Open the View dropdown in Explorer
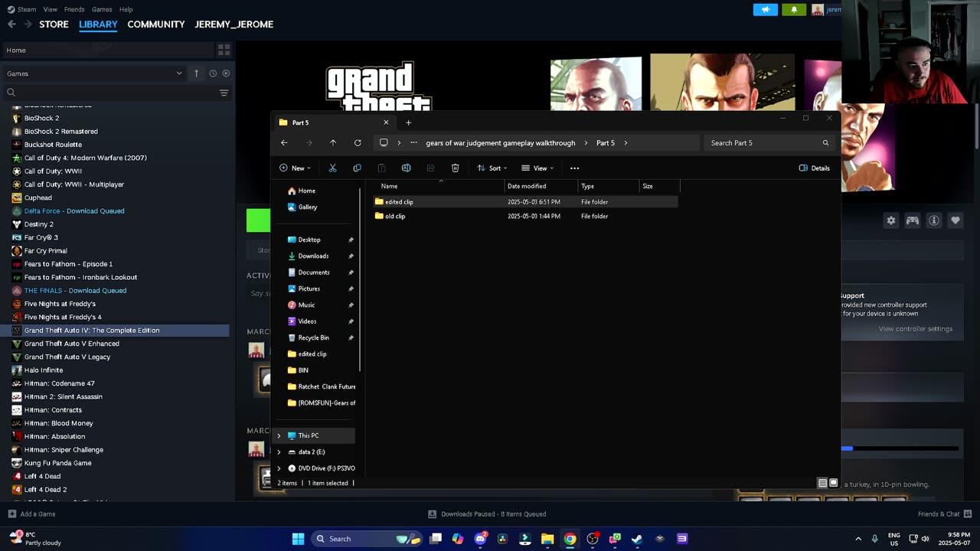 [537, 168]
